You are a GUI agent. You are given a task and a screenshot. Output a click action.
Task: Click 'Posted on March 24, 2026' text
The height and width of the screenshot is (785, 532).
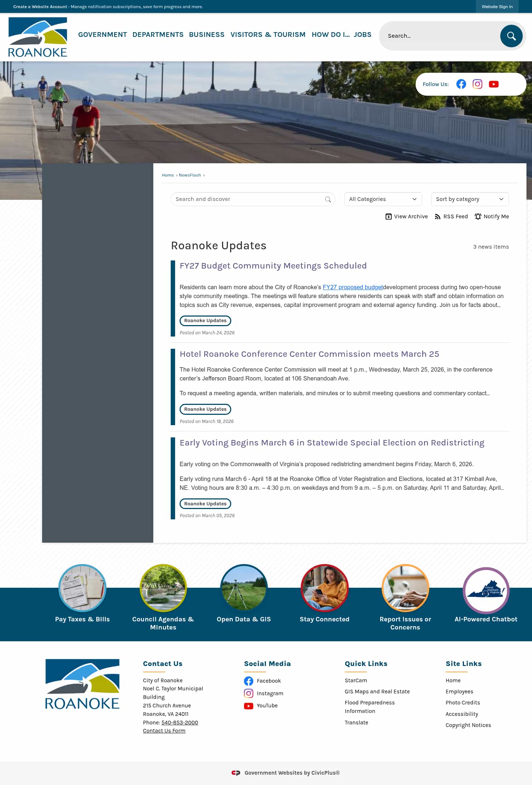tap(207, 333)
